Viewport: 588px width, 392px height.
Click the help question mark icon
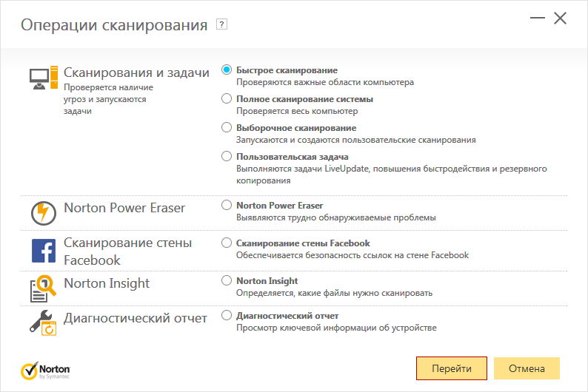[x=221, y=24]
